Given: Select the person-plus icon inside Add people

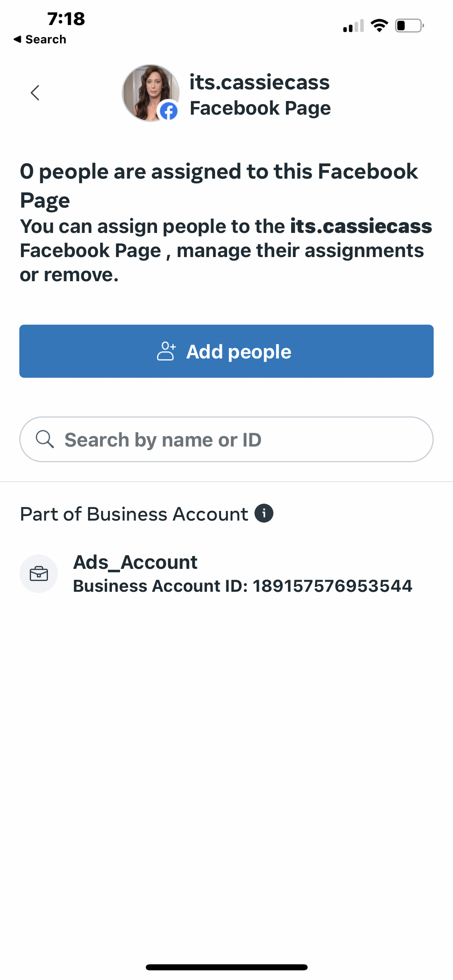Looking at the screenshot, I should tap(167, 351).
